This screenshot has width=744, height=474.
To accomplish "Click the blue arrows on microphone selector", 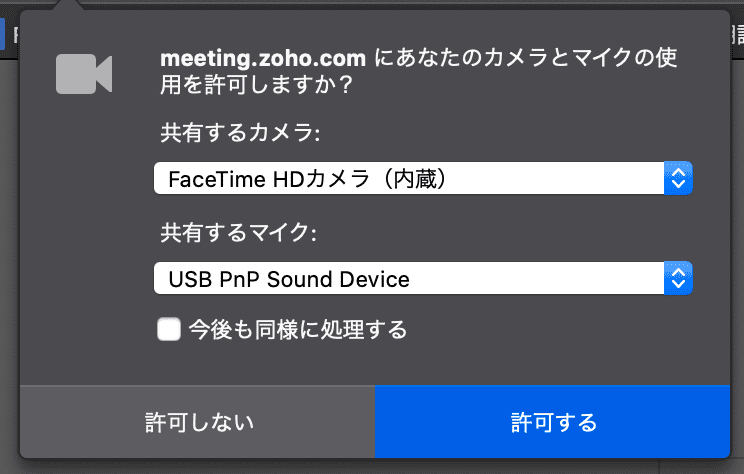I will pos(678,278).
